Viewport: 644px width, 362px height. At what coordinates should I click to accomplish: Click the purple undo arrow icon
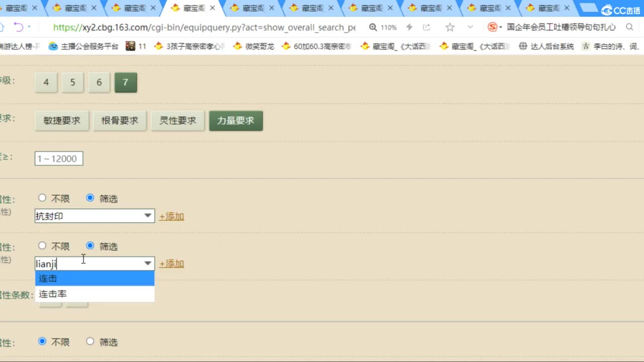point(18,27)
